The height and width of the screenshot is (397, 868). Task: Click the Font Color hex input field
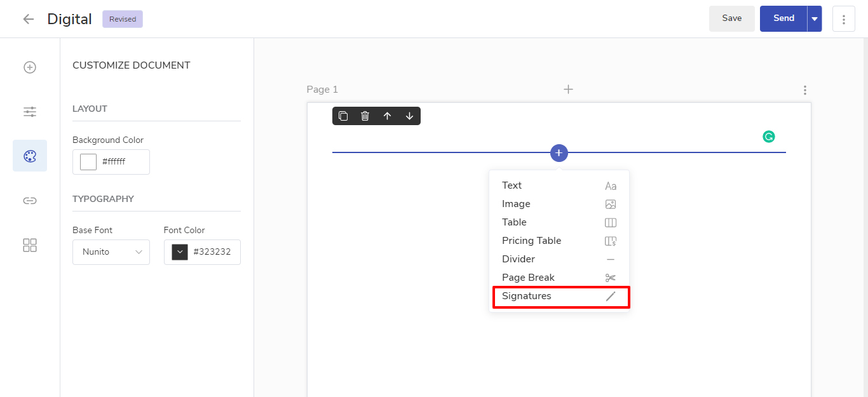[x=212, y=252]
